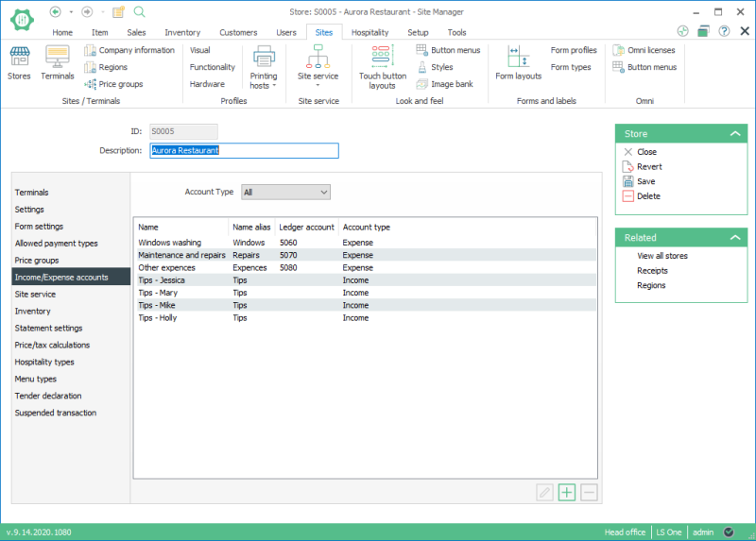This screenshot has width=756, height=541.
Task: Click the edit pencil button below the table
Action: [545, 492]
